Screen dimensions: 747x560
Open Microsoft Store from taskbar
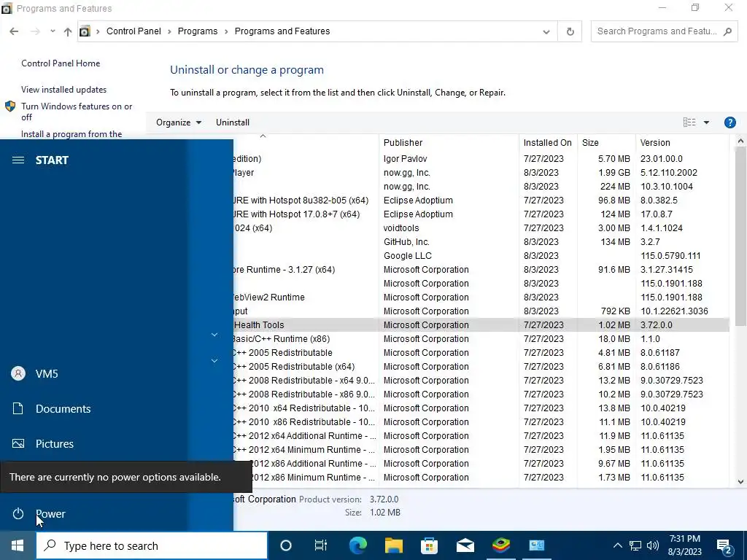point(429,545)
